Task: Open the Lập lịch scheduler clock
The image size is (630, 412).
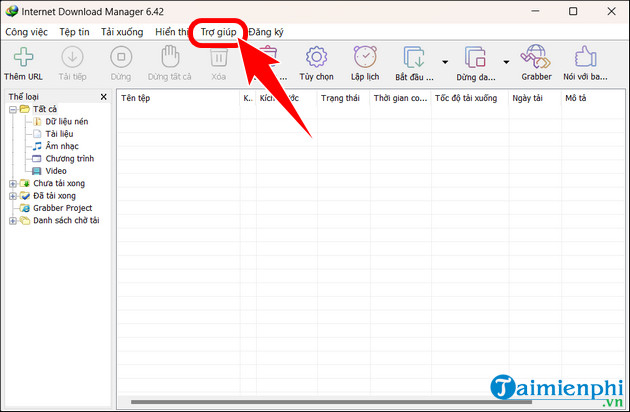Action: [x=365, y=57]
